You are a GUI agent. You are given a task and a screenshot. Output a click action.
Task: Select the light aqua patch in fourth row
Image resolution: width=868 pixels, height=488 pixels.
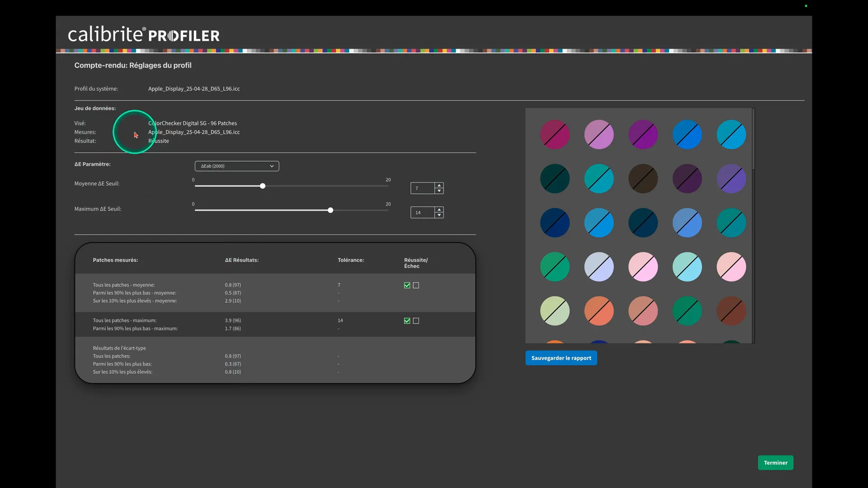point(687,267)
